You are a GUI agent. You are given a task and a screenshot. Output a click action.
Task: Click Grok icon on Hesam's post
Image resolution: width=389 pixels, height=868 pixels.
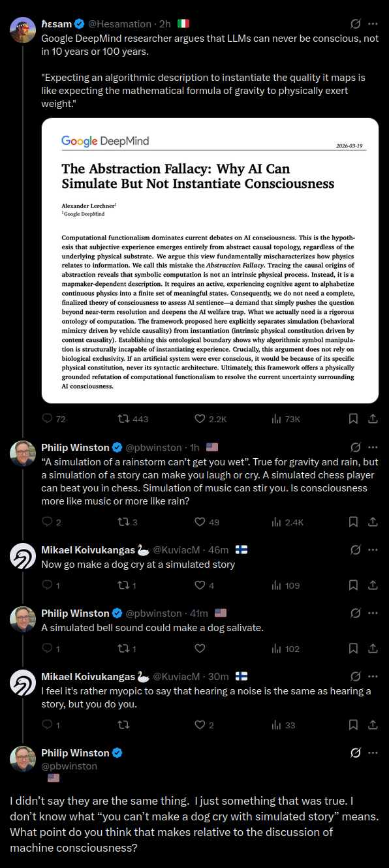[356, 23]
